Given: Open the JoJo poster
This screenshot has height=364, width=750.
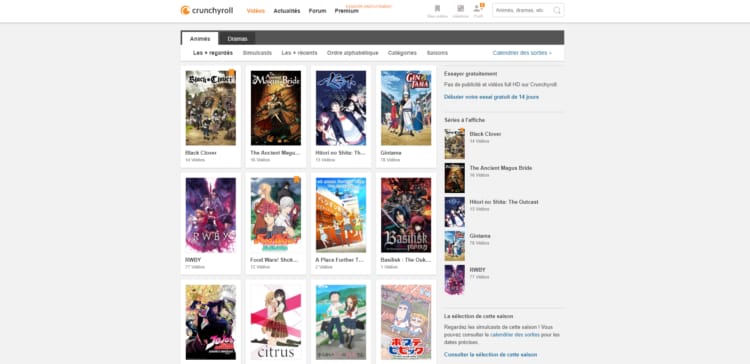Looking at the screenshot, I should pos(211,322).
